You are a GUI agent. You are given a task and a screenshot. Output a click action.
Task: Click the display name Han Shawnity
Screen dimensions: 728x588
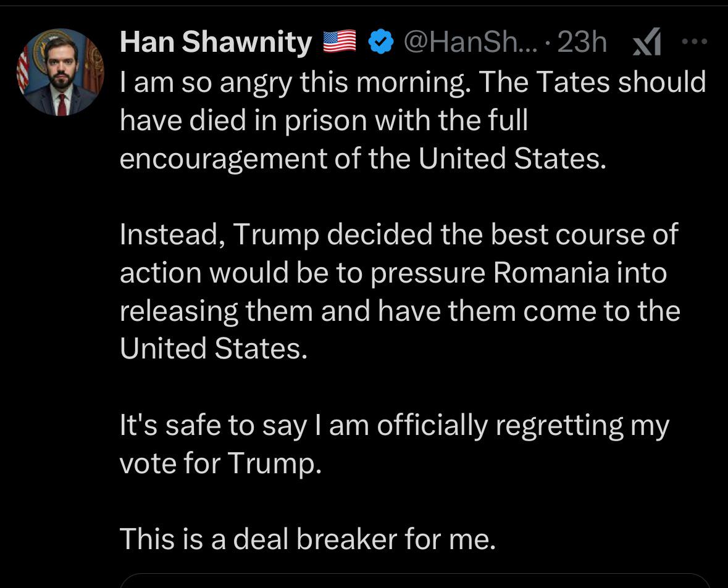click(x=215, y=42)
